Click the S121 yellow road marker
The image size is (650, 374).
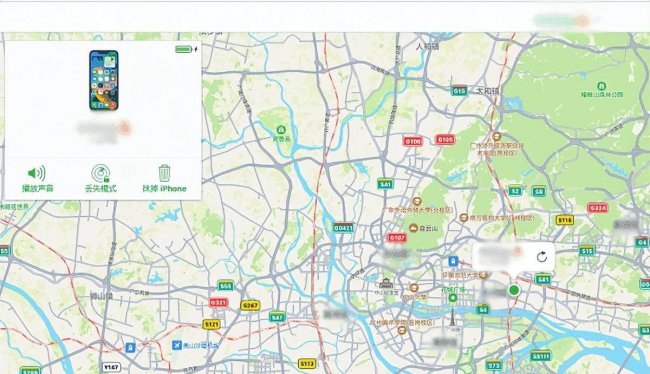pyautogui.click(x=211, y=324)
